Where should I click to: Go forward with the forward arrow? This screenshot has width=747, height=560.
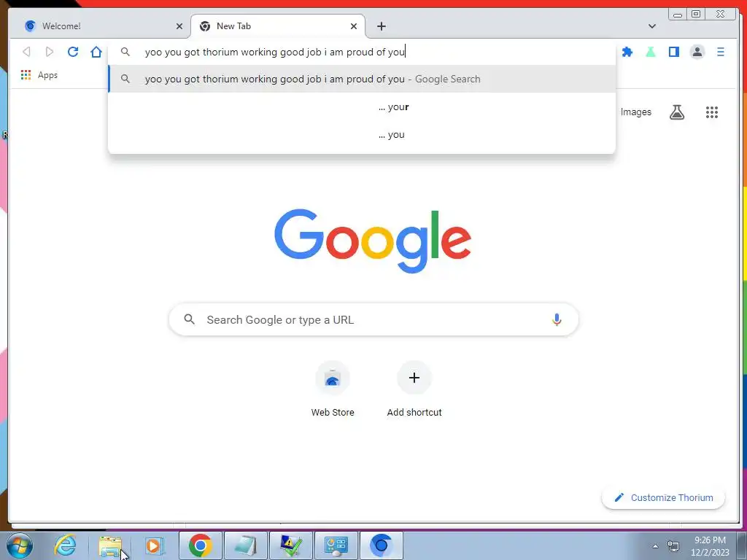[50, 52]
